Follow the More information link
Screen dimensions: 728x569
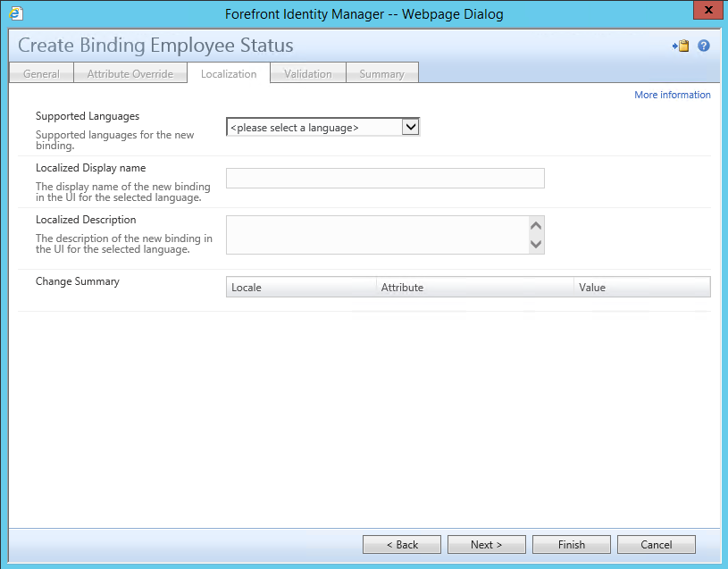pos(673,95)
